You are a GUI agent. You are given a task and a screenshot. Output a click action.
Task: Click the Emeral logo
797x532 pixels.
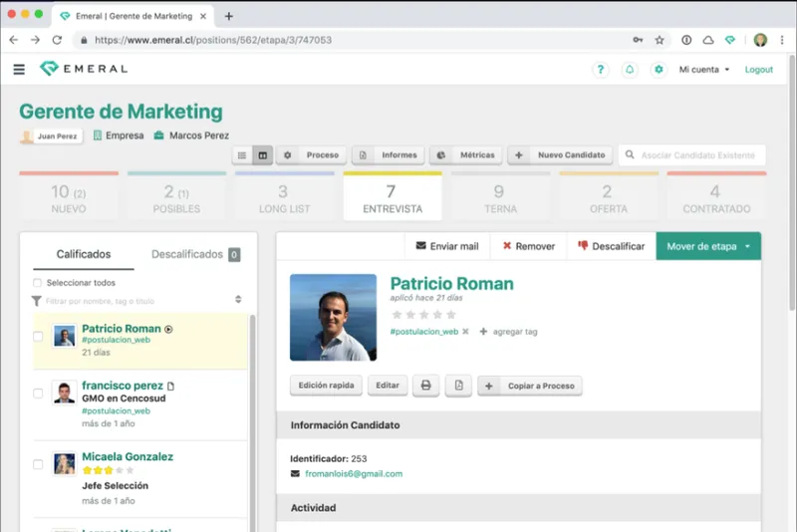pos(84,69)
